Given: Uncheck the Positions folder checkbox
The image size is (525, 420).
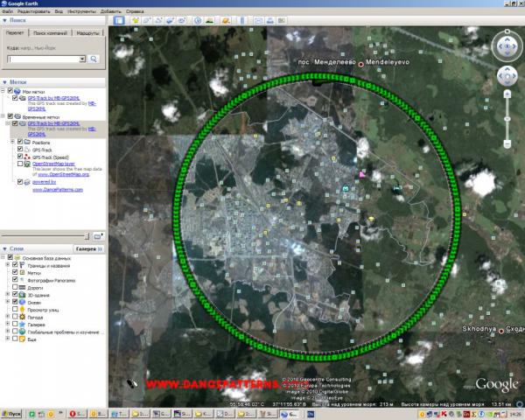Looking at the screenshot, I should point(20,142).
